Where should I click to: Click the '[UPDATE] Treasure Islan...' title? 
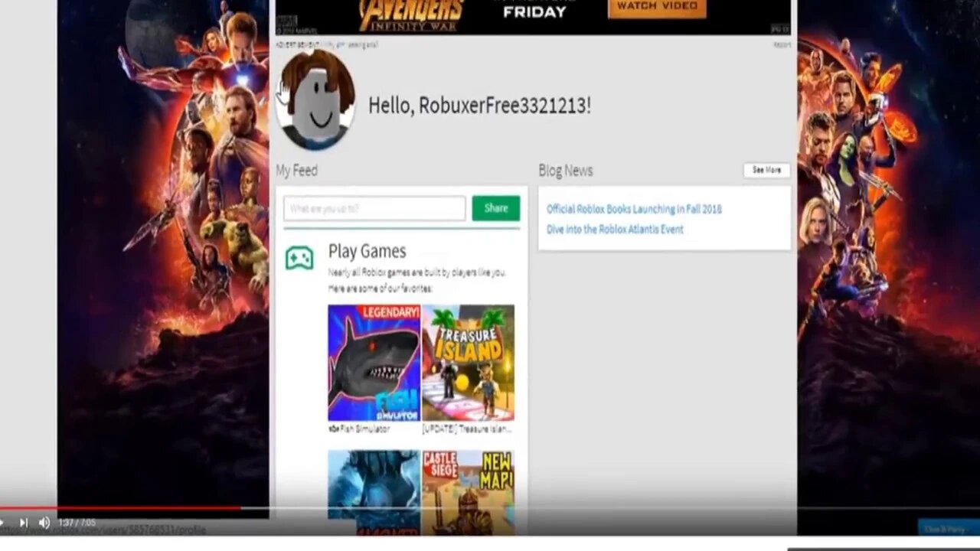tap(467, 429)
